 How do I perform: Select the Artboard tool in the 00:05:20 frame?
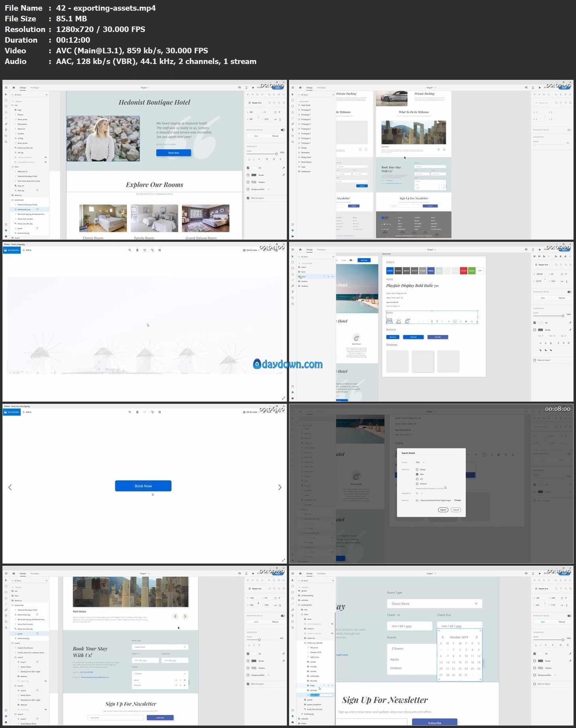click(293, 298)
